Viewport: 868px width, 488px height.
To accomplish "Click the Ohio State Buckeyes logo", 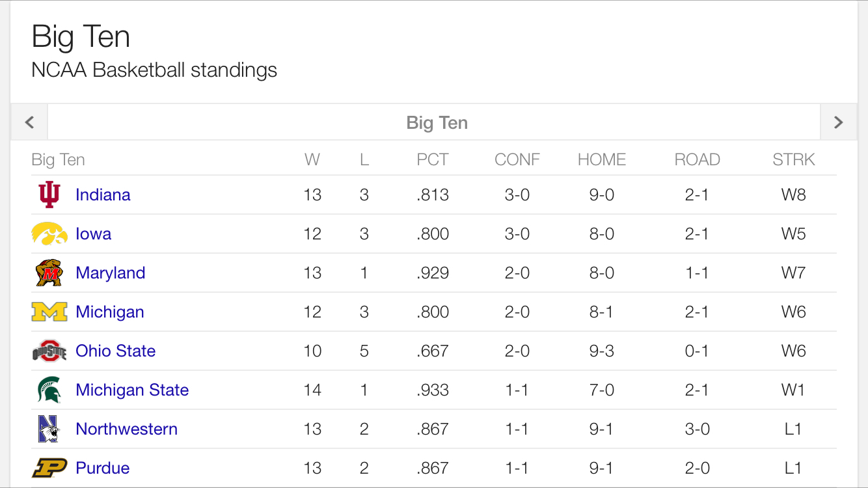I will 49,351.
